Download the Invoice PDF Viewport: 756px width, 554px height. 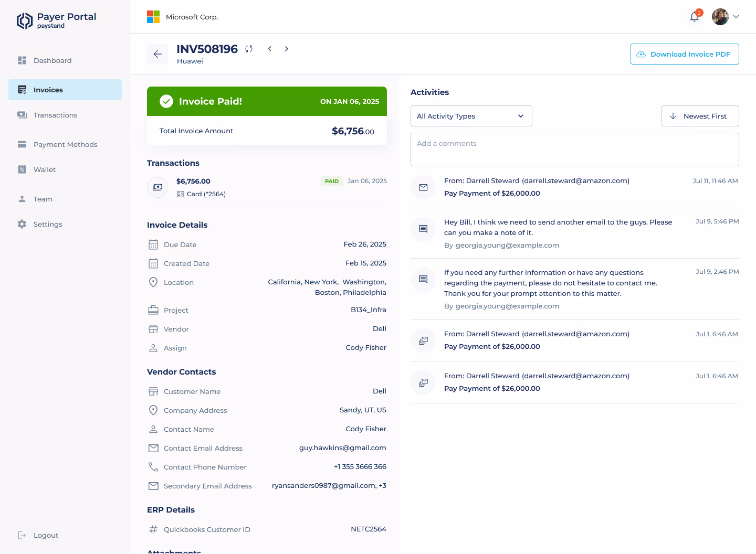tap(685, 54)
